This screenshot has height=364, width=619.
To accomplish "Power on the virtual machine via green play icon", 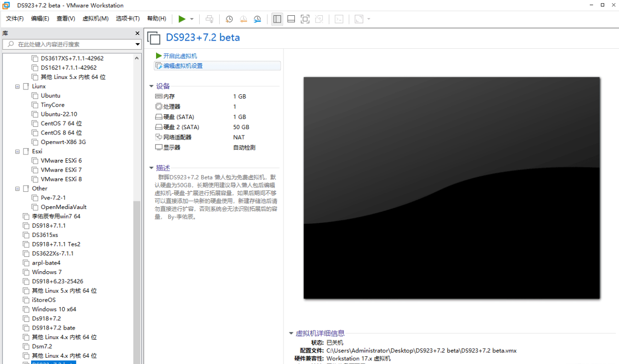I will click(182, 19).
